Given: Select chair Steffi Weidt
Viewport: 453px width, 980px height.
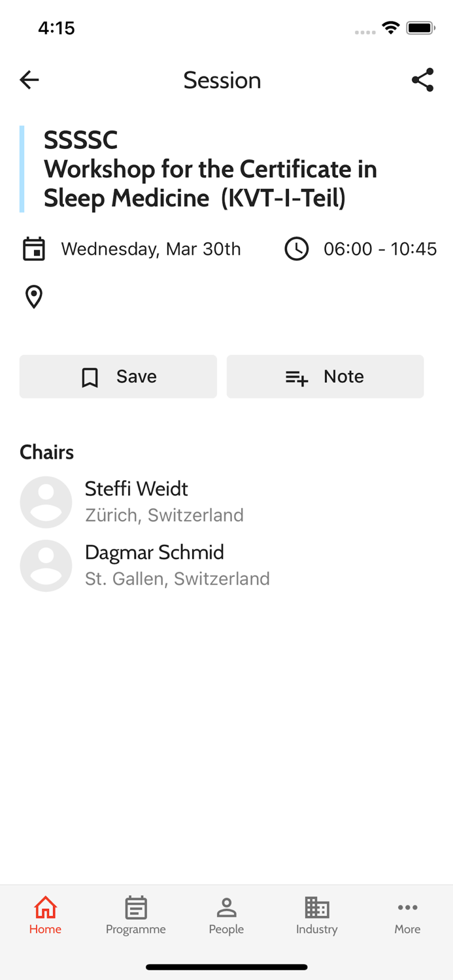Looking at the screenshot, I should [137, 489].
